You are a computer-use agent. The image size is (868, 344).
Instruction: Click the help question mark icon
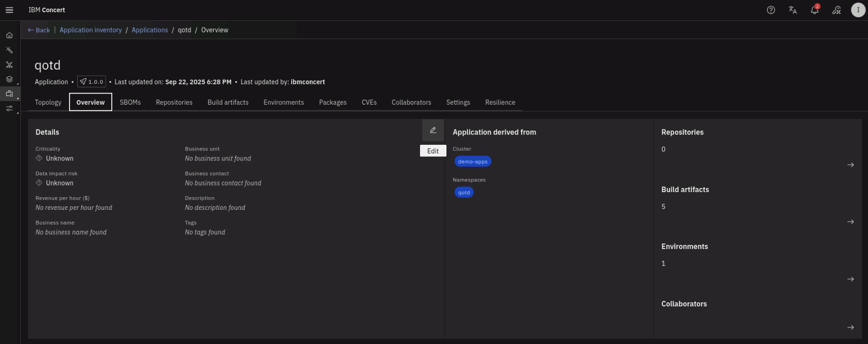[x=770, y=10]
